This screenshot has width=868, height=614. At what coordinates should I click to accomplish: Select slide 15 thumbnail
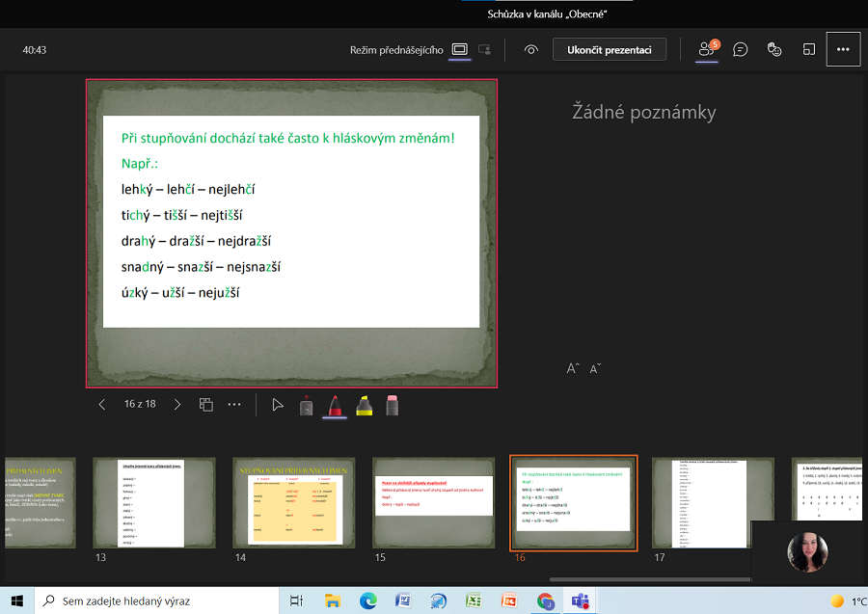433,503
